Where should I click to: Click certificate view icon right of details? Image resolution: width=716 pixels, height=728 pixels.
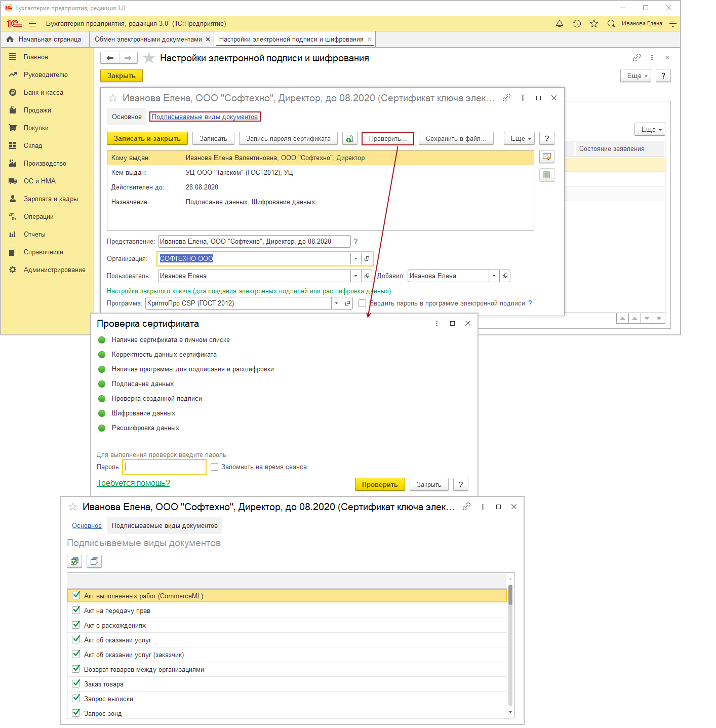coord(547,157)
